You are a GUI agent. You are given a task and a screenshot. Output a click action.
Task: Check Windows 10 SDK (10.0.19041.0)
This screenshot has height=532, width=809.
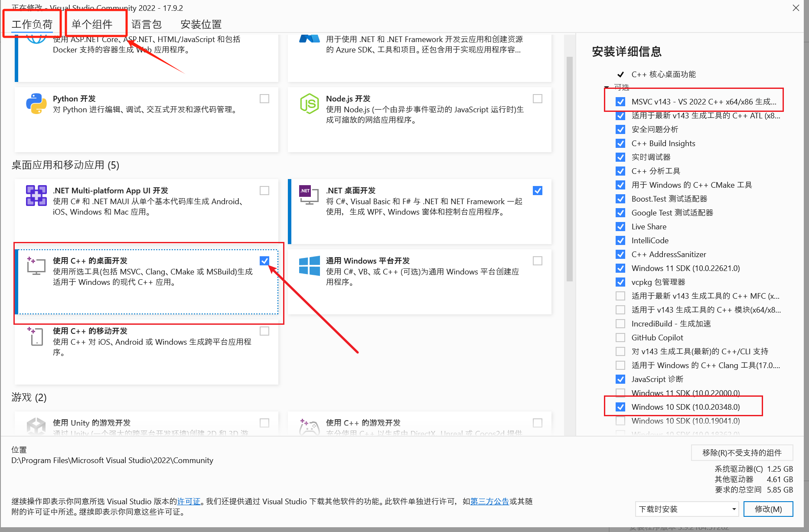(620, 421)
